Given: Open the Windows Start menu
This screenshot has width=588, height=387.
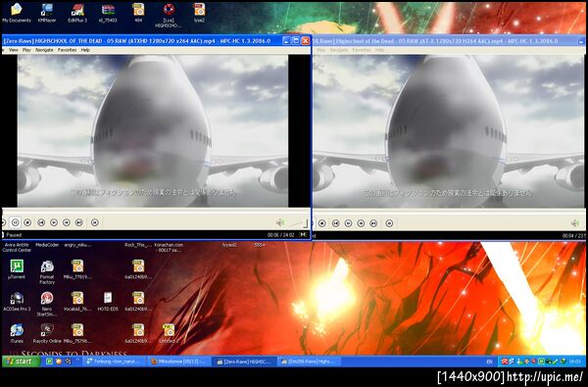Looking at the screenshot, I should (x=21, y=362).
